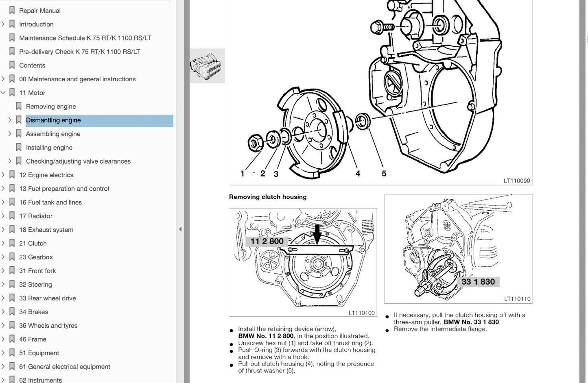
Task: Go to 33 Rear wheel drive chapter
Action: [47, 298]
